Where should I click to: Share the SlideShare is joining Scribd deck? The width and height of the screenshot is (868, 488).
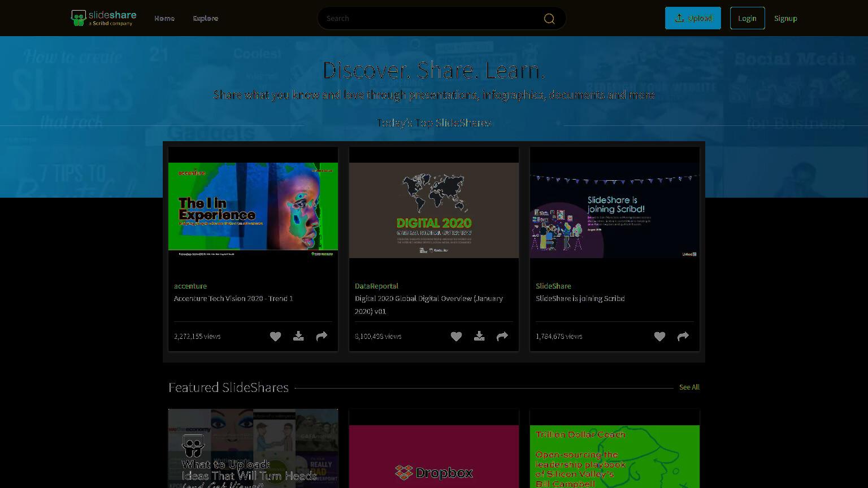coord(683,337)
